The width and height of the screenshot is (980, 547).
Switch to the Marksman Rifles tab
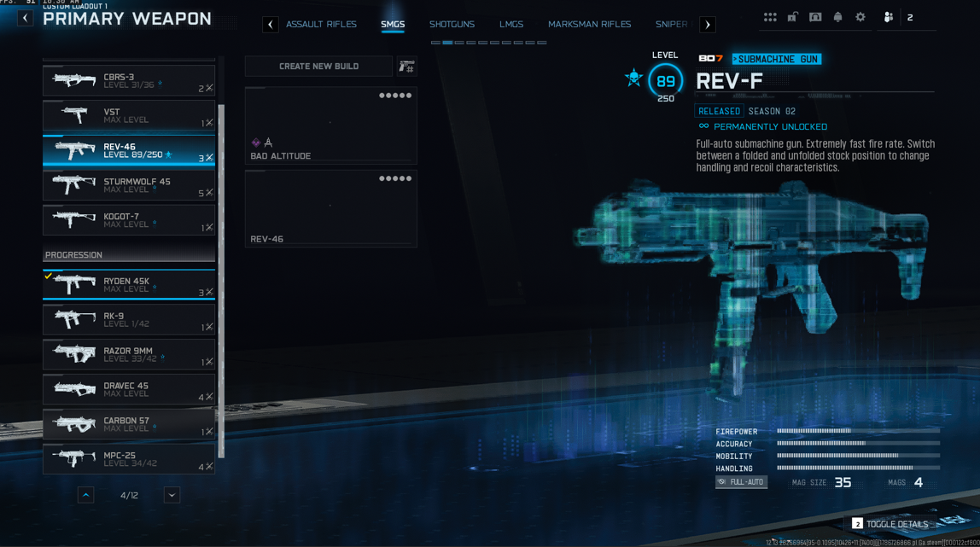589,25
